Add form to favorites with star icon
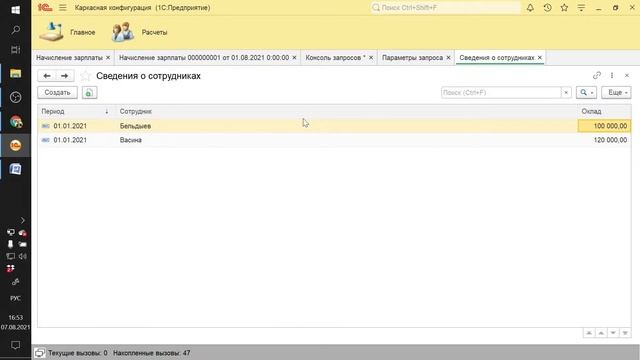Screen dimensions: 640x360 point(85,76)
